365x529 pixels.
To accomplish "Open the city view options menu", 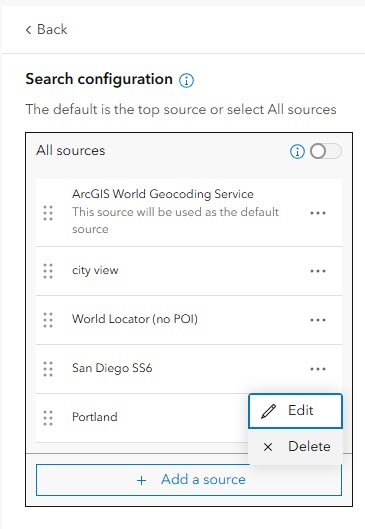I will click(x=318, y=271).
